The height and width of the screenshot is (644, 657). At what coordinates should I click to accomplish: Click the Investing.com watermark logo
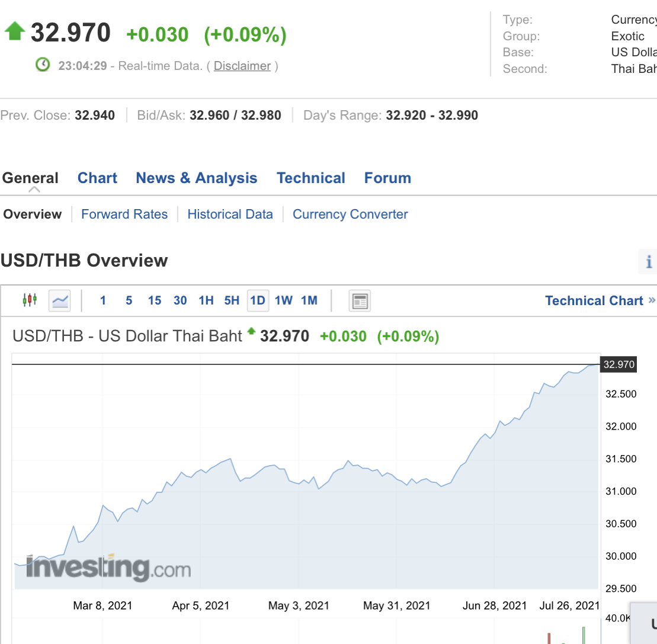108,568
